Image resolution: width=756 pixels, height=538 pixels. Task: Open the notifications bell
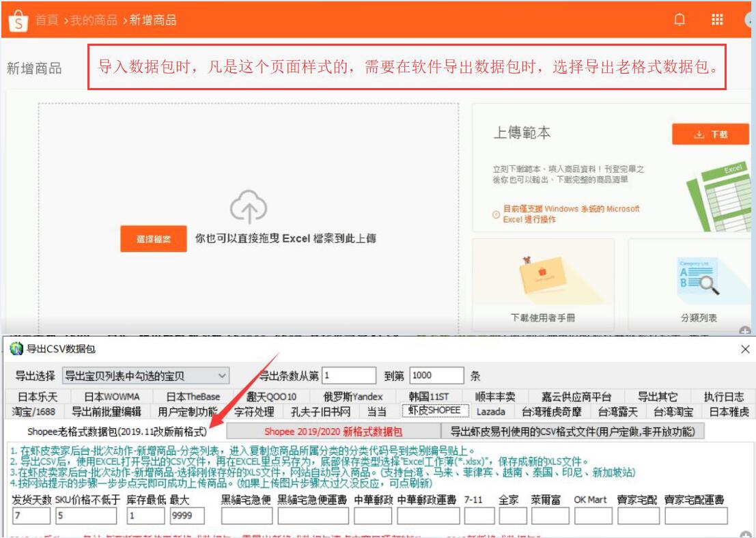point(680,19)
